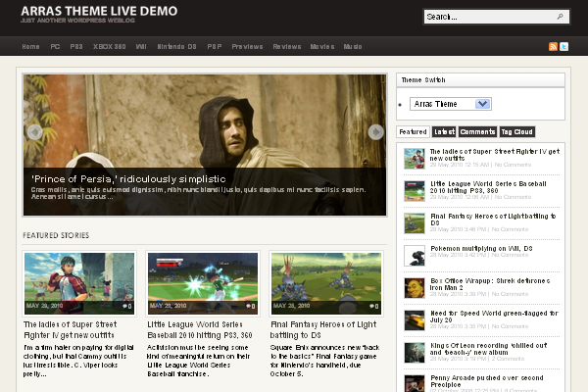Open the RSS feed icon

click(x=553, y=46)
